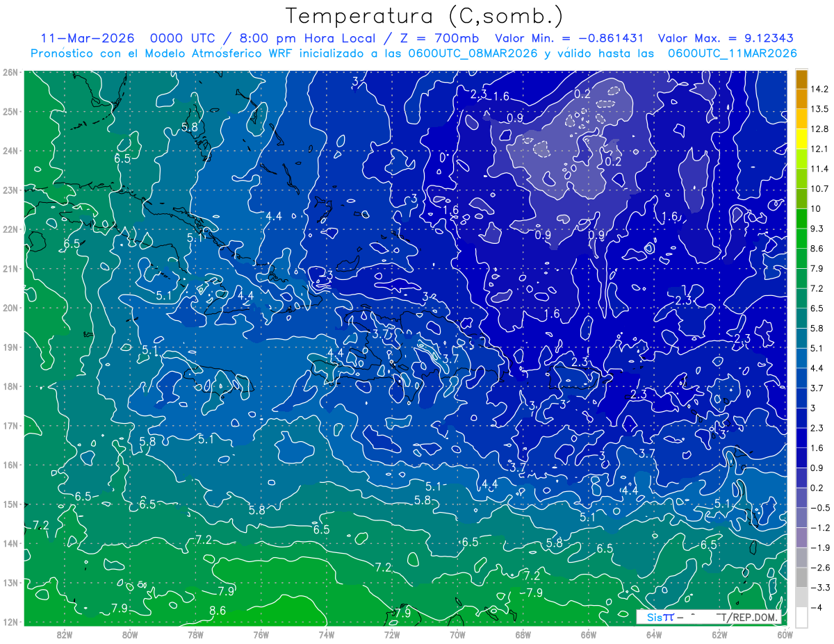Click the 'Valor Max. = 9.12343' readout
The image size is (834, 644).
(726, 38)
